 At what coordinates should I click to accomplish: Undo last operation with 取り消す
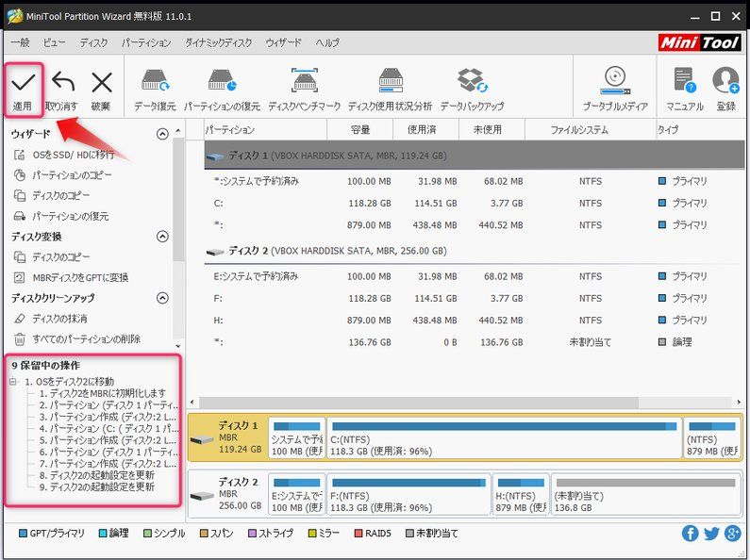point(61,90)
